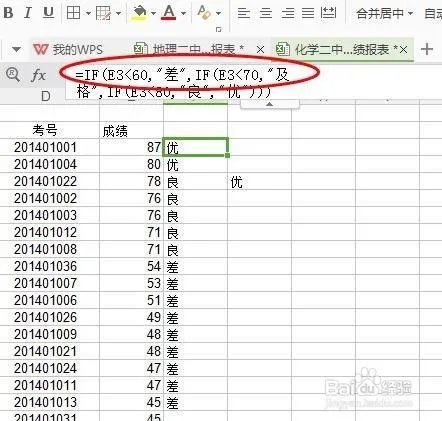This screenshot has width=442, height=421.
Task: Collapse the expanded formula bar
Action: coord(269,104)
